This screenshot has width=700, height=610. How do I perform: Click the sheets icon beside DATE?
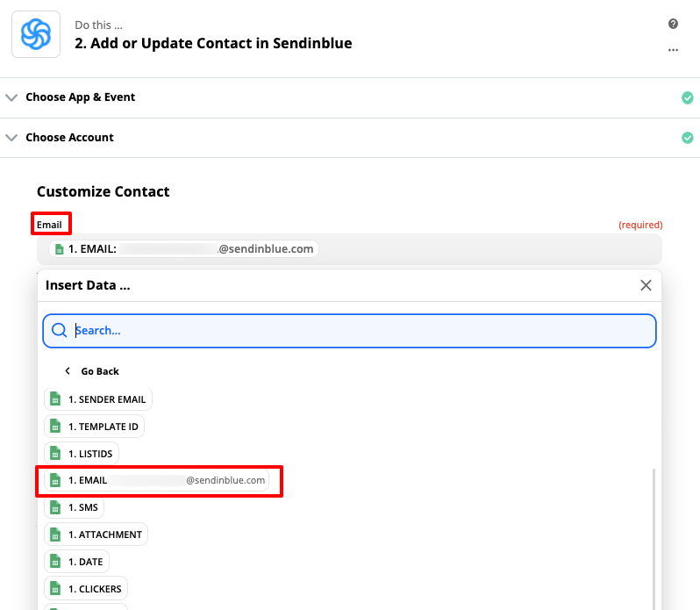55,562
